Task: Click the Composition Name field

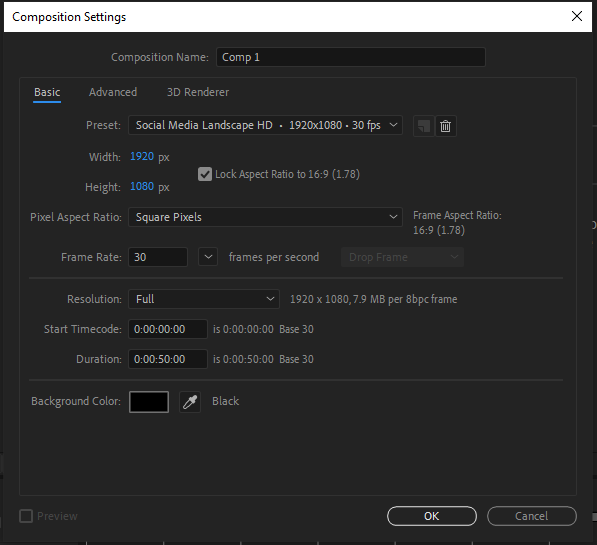Action: pos(351,57)
